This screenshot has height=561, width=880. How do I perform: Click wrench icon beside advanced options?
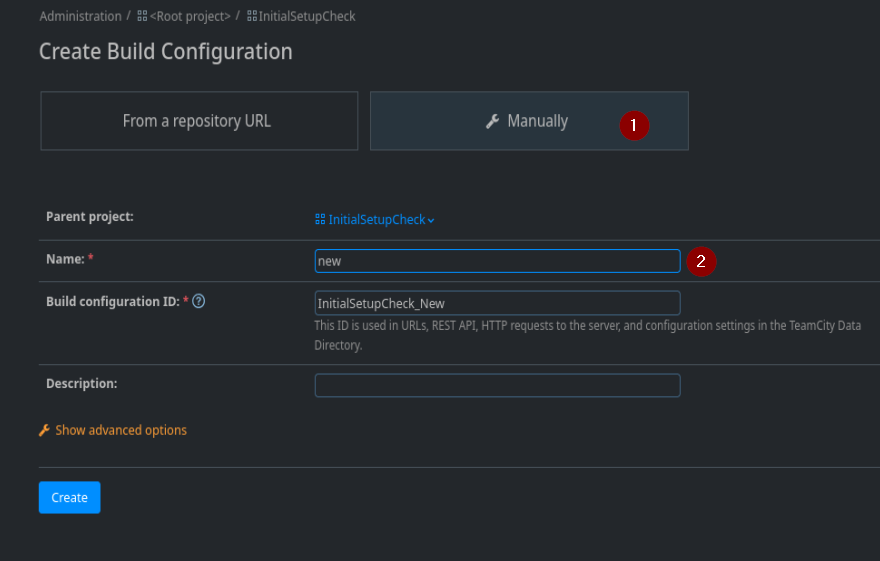(x=44, y=430)
